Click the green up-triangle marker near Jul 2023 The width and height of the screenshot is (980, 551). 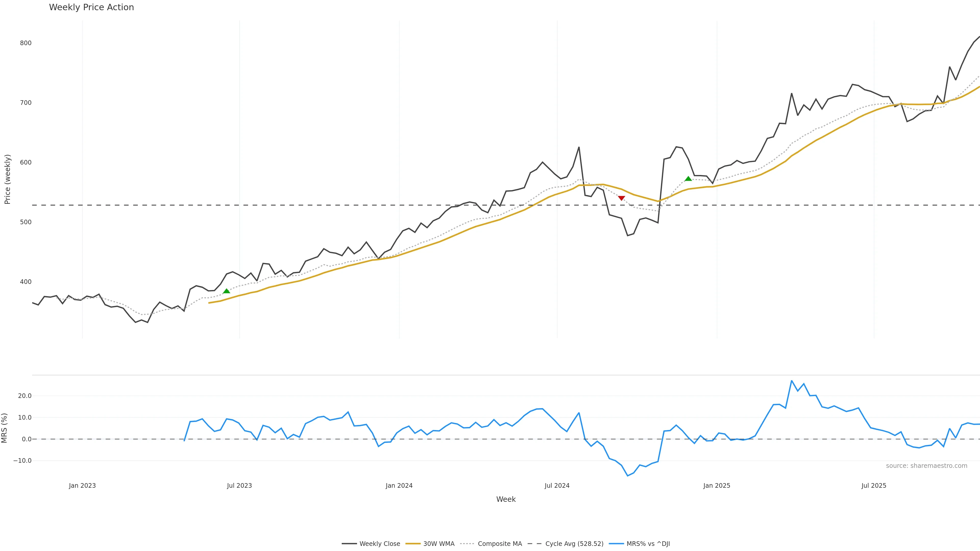226,291
